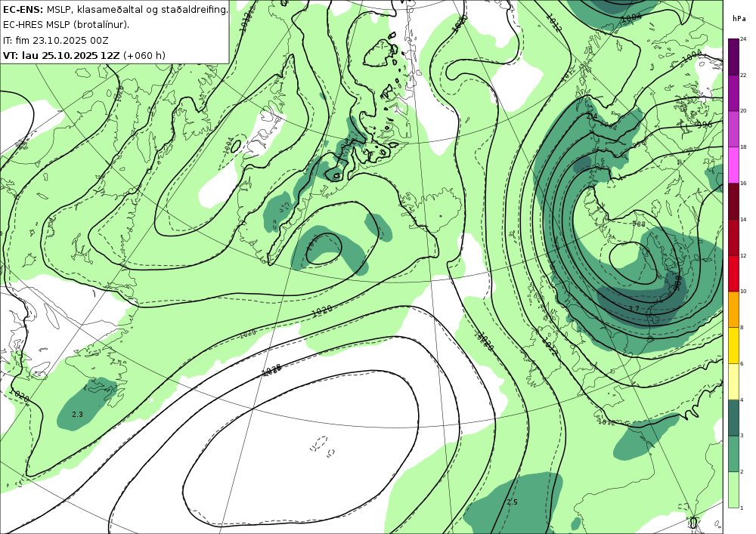Image resolution: width=756 pixels, height=534 pixels.
Task: Pick the orchid 18–20 hPa legend swatch
Action: 734,128
